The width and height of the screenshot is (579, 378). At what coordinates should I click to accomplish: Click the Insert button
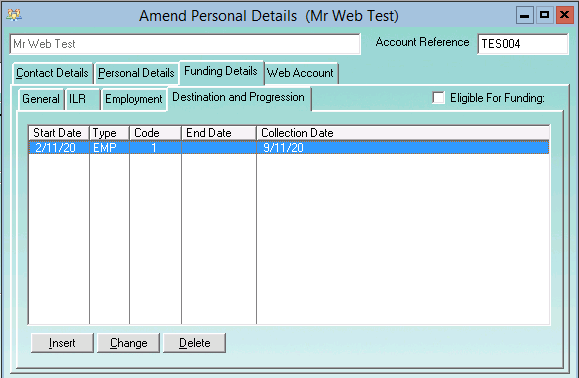pyautogui.click(x=62, y=343)
